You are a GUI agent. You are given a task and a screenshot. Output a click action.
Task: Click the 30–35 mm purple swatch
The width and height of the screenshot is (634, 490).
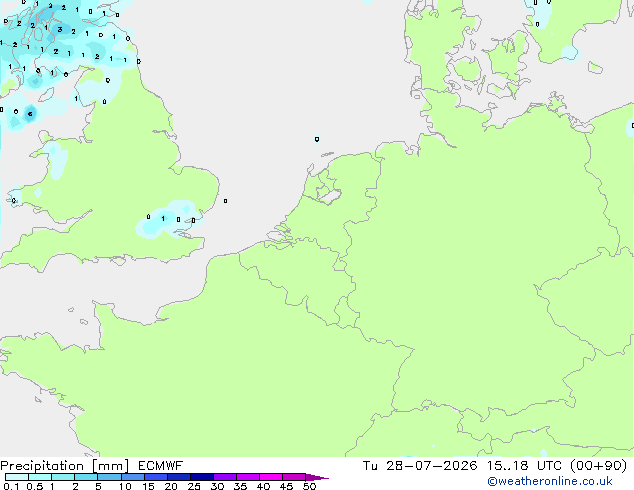click(225, 477)
